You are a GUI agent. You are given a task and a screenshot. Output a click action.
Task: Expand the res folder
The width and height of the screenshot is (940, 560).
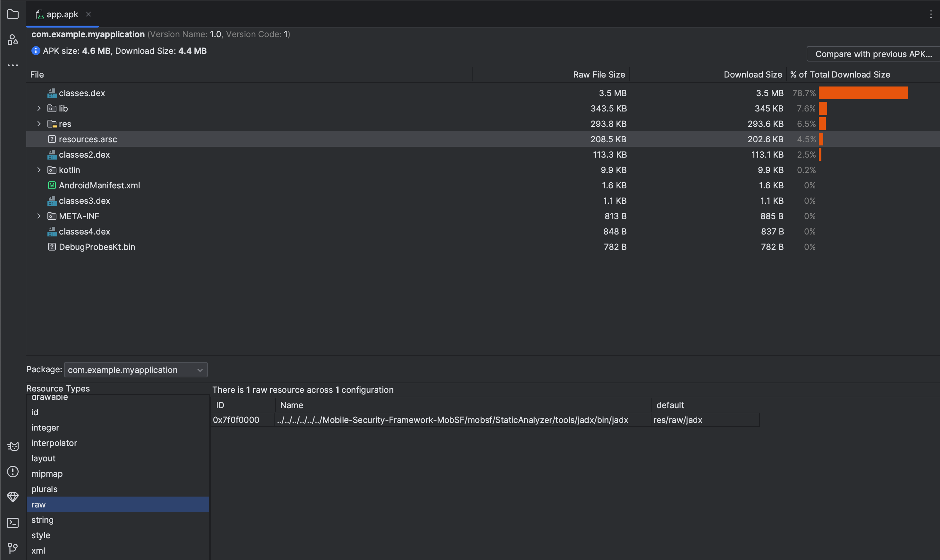coord(39,124)
